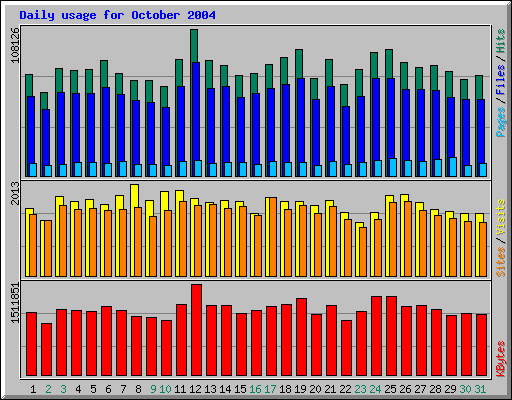Select day 4 on the x-axis
512x400 pixels.
point(78,389)
